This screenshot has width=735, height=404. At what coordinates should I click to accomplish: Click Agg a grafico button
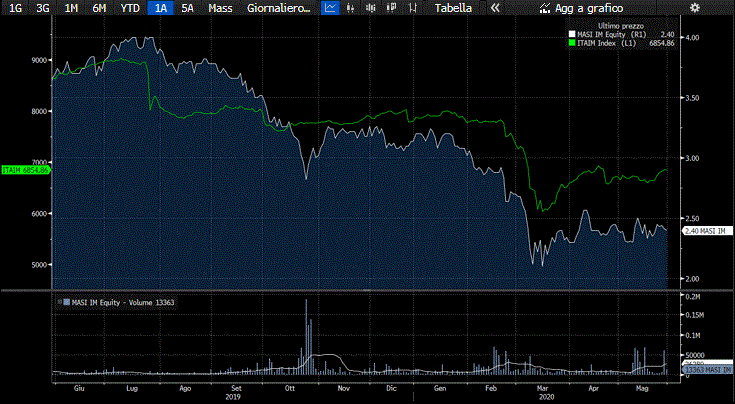(x=582, y=8)
